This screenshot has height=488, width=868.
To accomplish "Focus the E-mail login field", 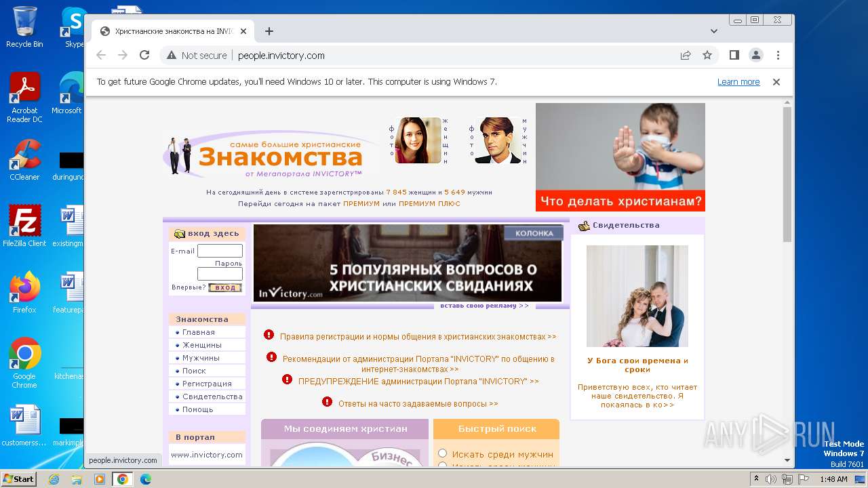I will 220,251.
